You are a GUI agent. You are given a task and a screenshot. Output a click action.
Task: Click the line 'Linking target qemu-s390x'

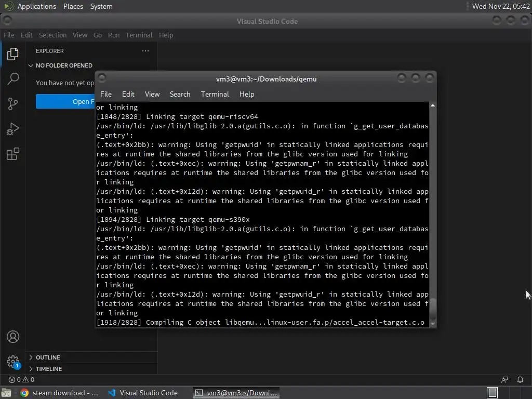tap(198, 220)
